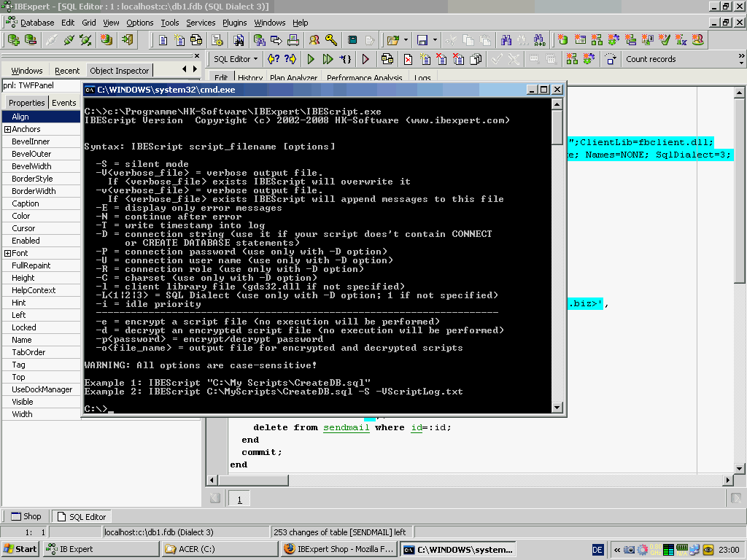
Task: Click the Connect to database plug icon
Action: 52,40
